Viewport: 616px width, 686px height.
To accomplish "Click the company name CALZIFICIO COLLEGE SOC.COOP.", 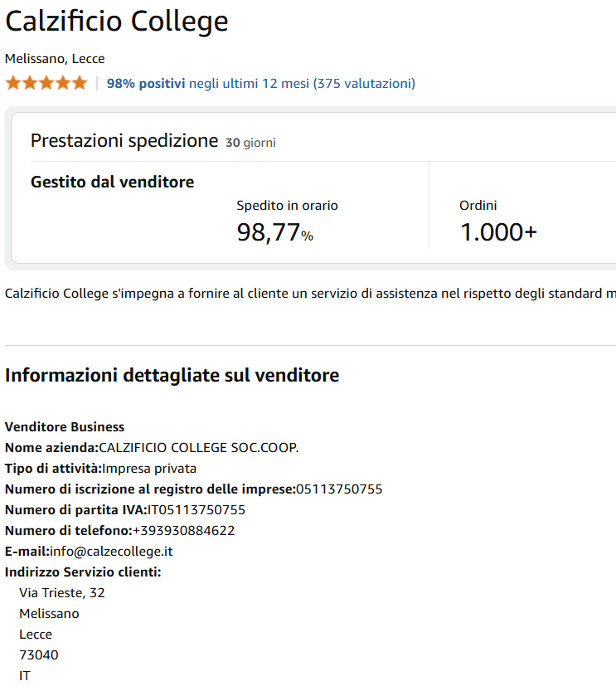I will point(198,448).
